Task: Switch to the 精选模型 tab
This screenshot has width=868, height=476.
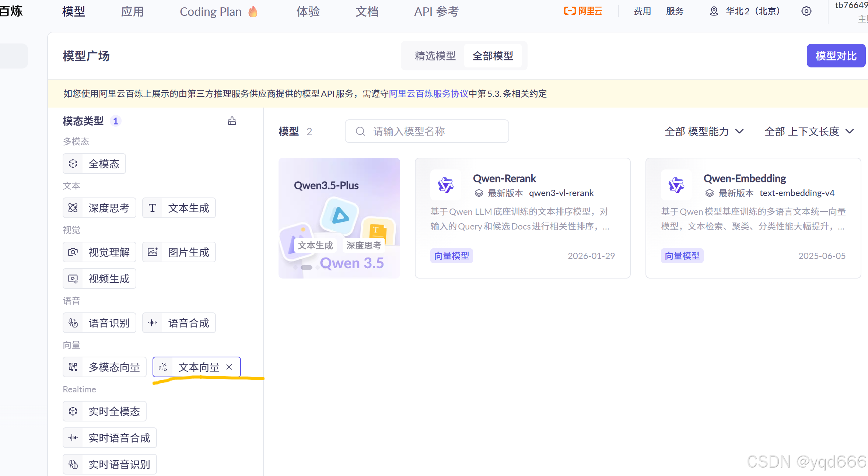Action: coord(435,56)
